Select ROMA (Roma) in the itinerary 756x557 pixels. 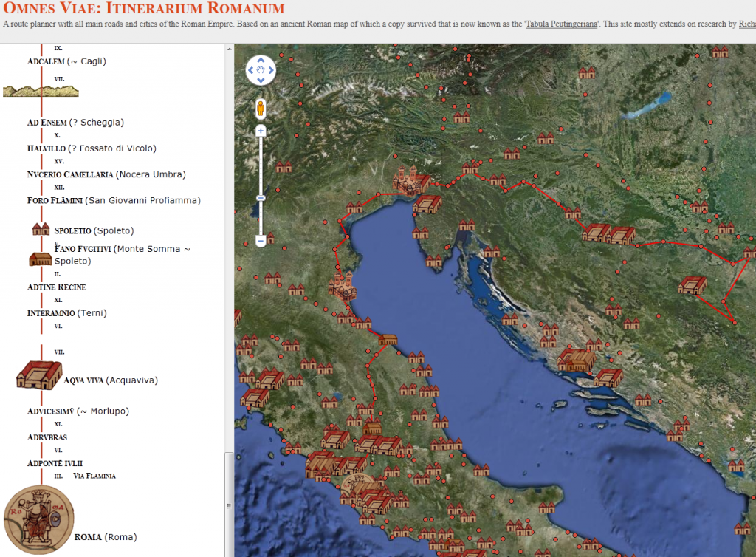[105, 537]
